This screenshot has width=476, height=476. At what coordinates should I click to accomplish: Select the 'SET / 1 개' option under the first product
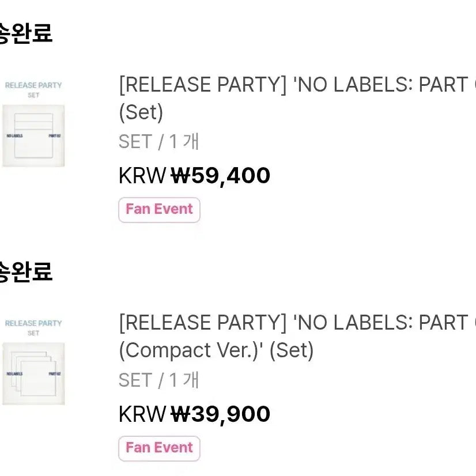point(159,142)
